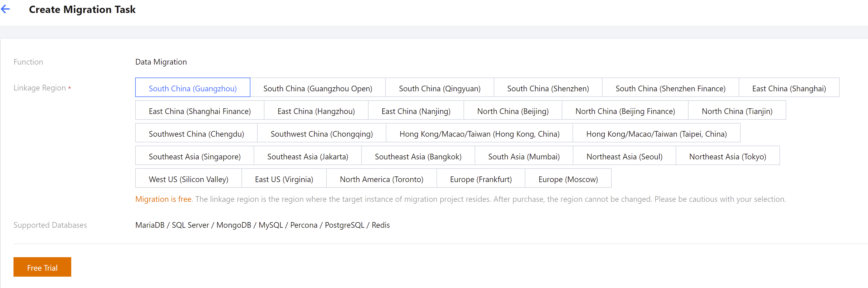Pick West US (Silicon Valley) region

189,178
